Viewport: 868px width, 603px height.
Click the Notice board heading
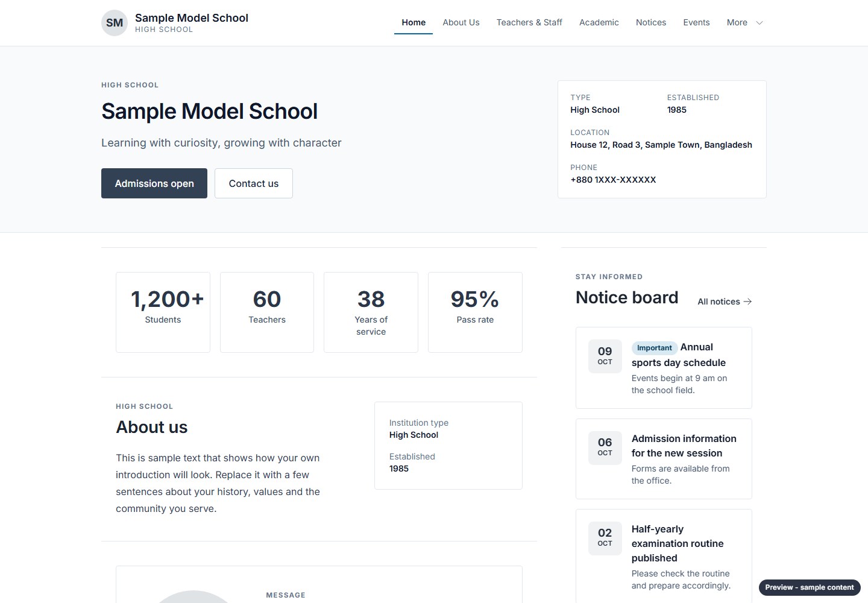click(x=627, y=297)
